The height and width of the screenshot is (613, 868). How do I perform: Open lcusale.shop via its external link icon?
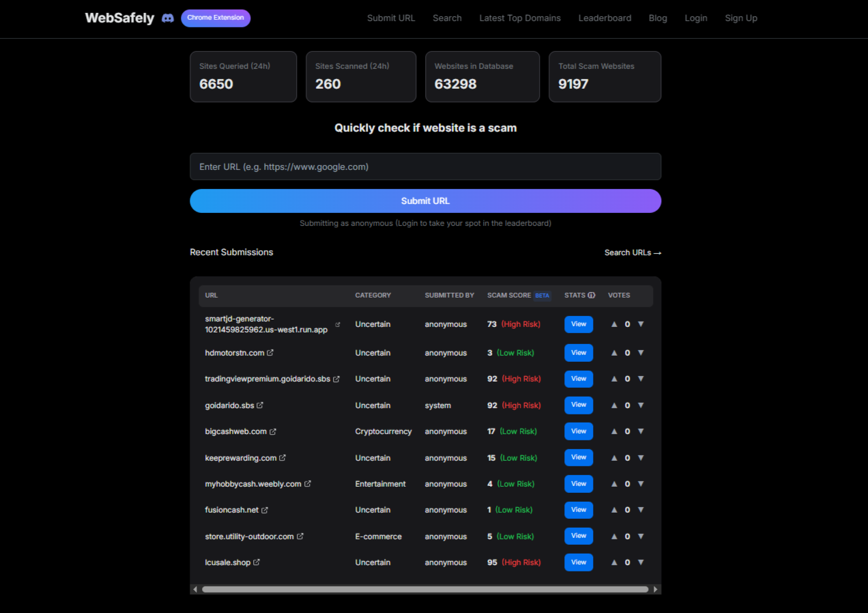(257, 562)
